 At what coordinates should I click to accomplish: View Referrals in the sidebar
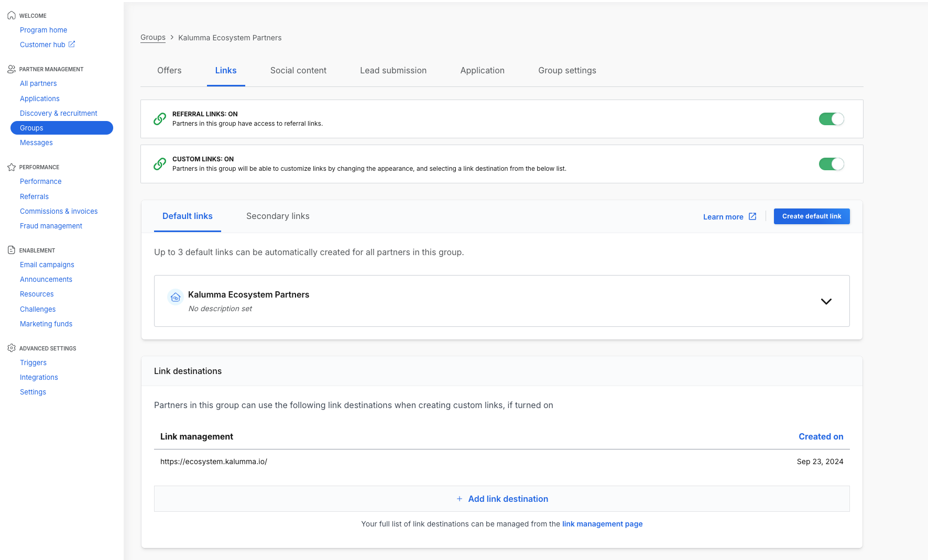click(34, 196)
